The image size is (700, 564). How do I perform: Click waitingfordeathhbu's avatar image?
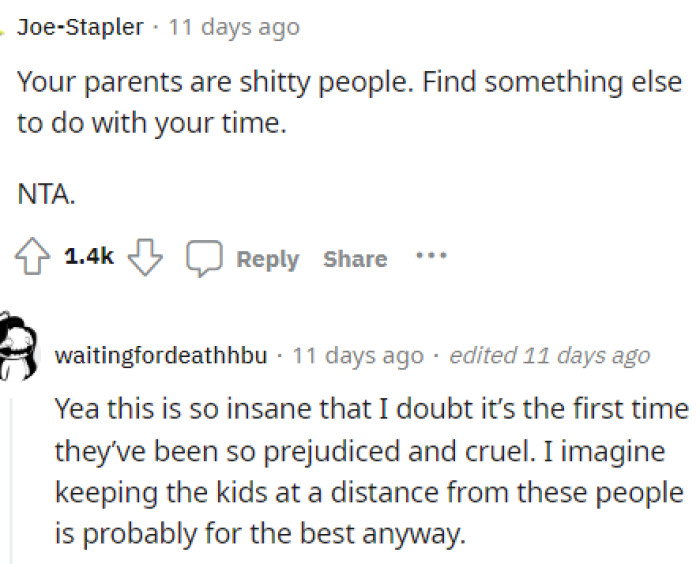pos(20,347)
